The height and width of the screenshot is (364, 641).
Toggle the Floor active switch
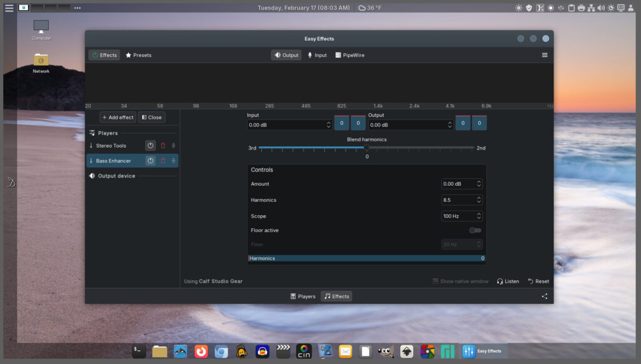coord(475,230)
